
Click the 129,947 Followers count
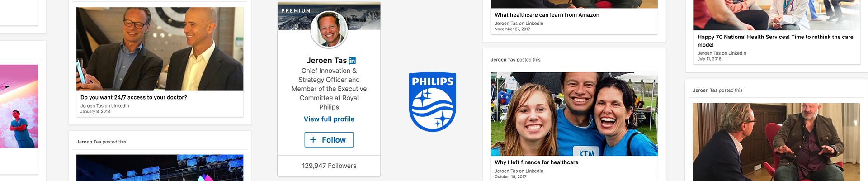click(329, 166)
